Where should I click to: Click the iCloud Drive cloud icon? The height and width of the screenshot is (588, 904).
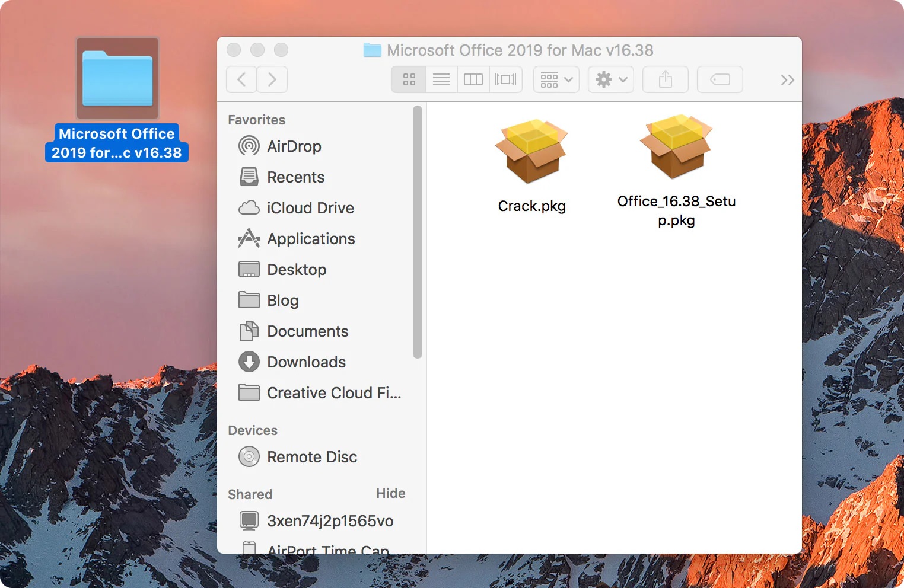pyautogui.click(x=249, y=207)
